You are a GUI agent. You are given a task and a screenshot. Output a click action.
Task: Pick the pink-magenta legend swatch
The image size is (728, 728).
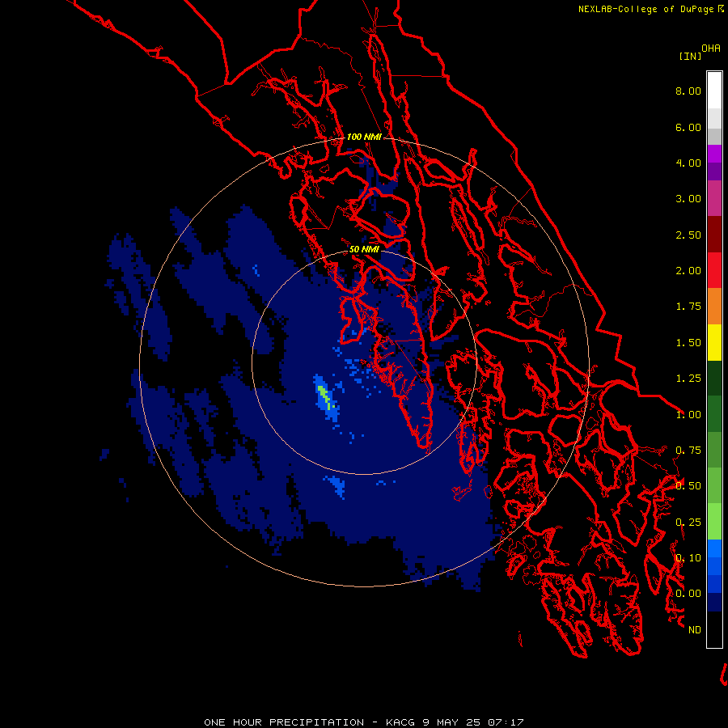(x=714, y=198)
